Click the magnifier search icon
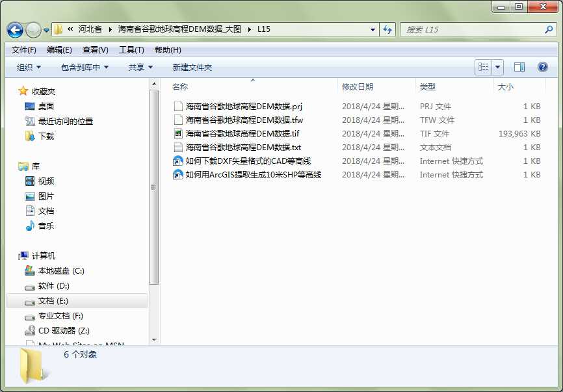This screenshot has height=392, width=563. [549, 29]
